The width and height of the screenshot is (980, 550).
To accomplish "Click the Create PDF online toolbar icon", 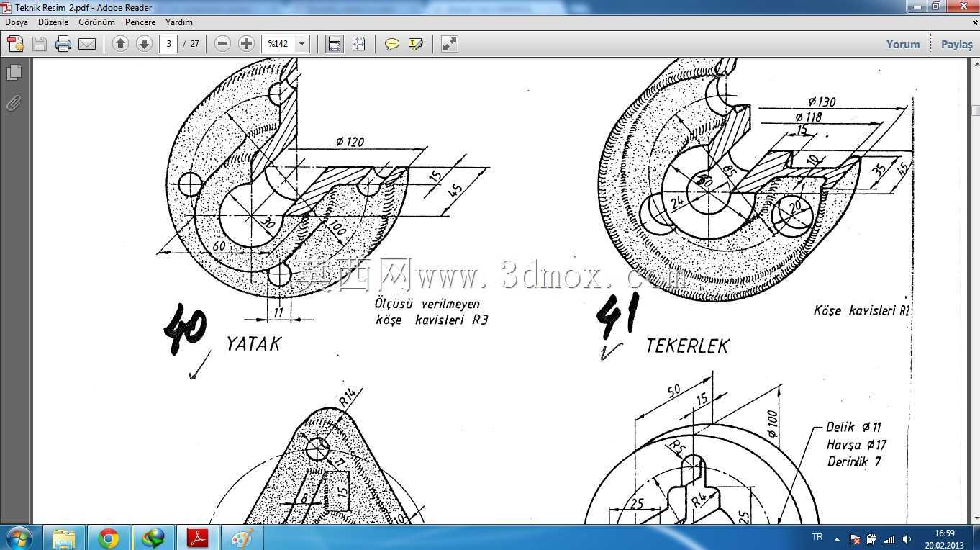I will coord(16,44).
